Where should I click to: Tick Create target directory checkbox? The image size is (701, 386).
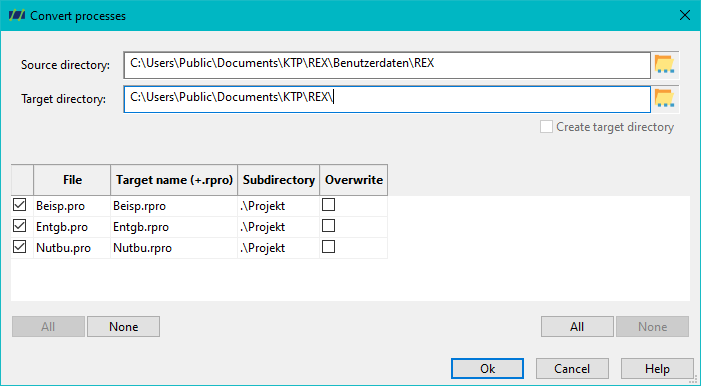click(x=546, y=127)
